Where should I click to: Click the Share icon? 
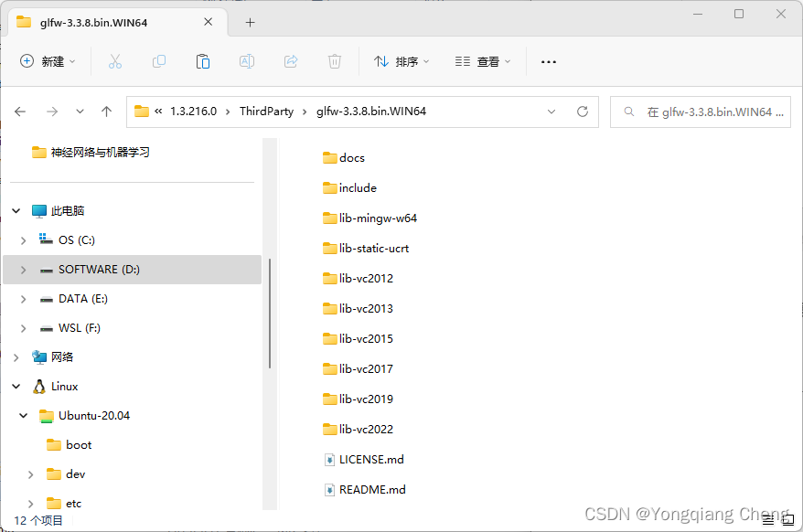pos(291,61)
